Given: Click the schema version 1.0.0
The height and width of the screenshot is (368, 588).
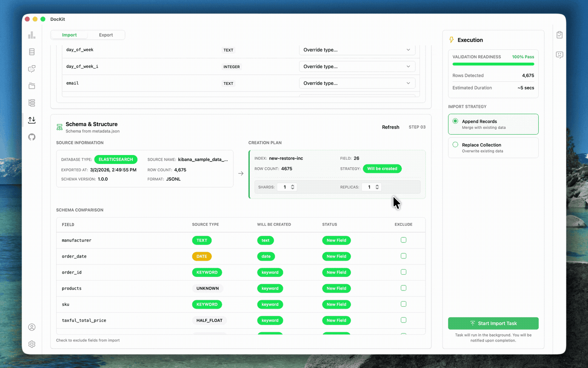Looking at the screenshot, I should click(103, 179).
